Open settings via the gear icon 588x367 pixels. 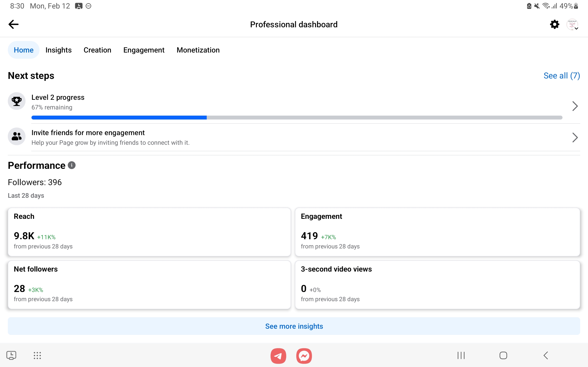click(x=554, y=24)
